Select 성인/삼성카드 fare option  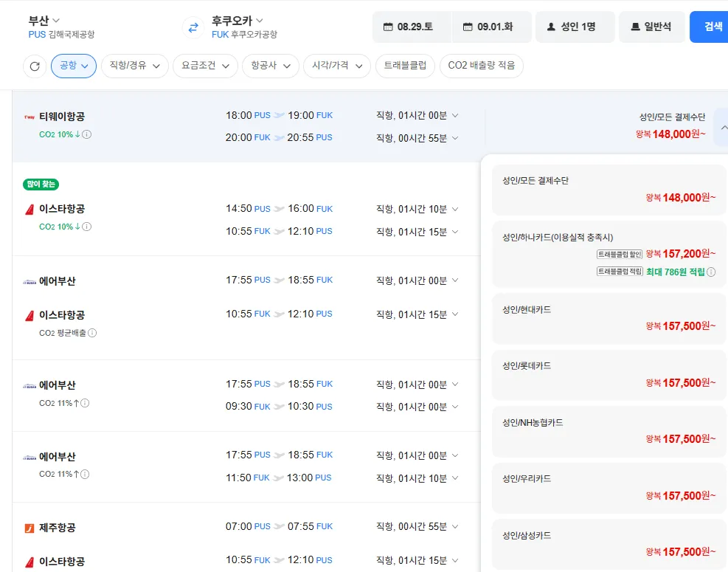pyautogui.click(x=609, y=544)
